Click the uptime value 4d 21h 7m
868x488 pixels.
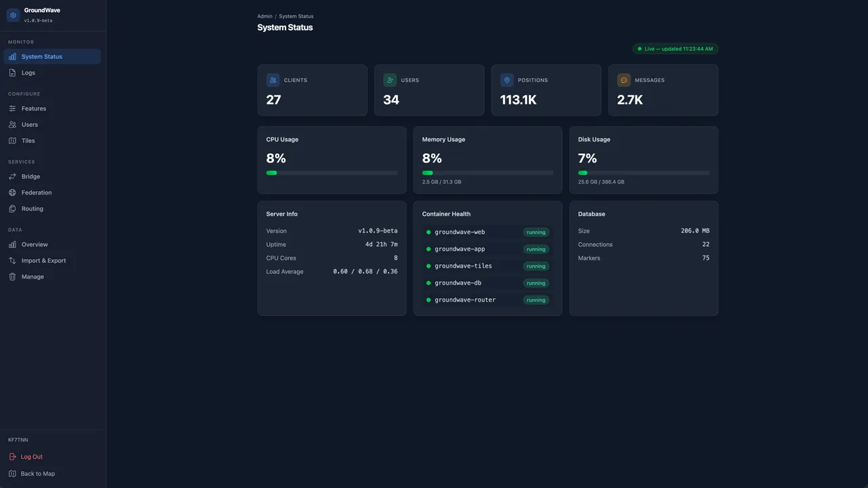381,245
